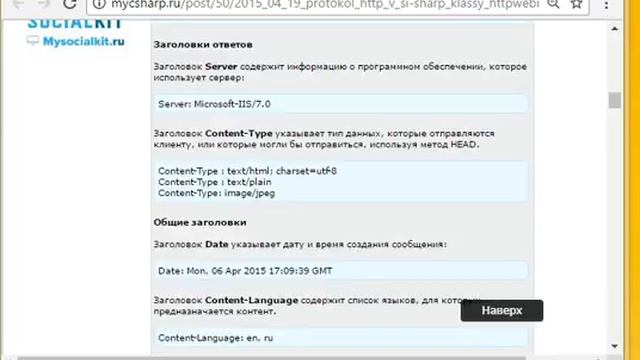Click the horizontal scrollbar at bottom

(x=271, y=358)
